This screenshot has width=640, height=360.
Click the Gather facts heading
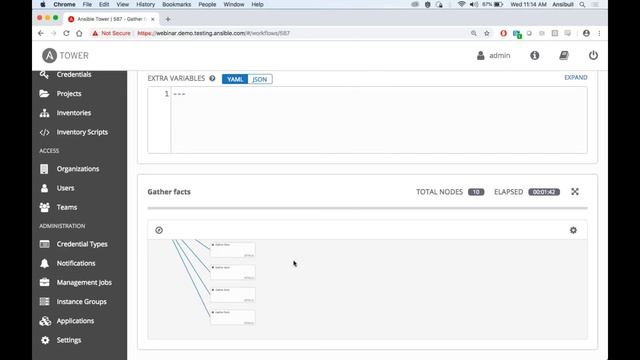click(169, 192)
